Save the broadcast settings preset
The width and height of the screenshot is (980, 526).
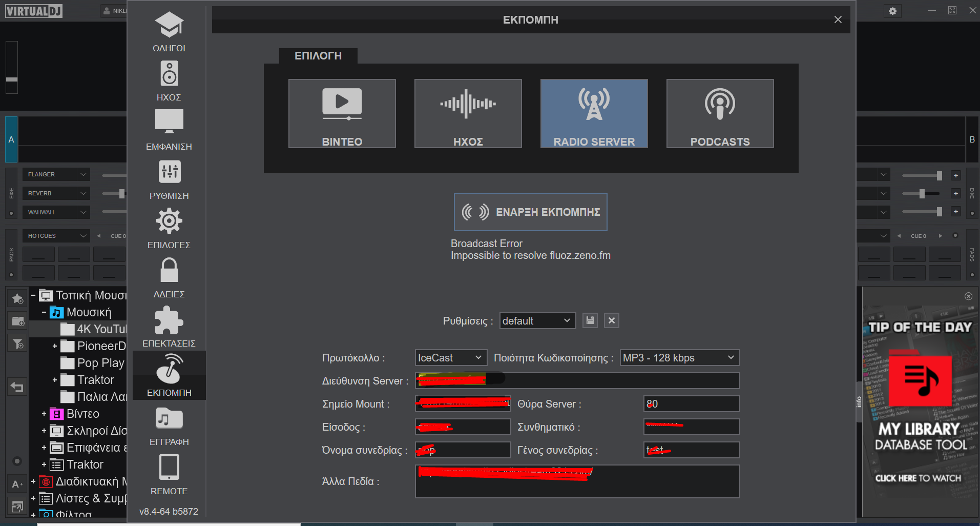click(590, 321)
